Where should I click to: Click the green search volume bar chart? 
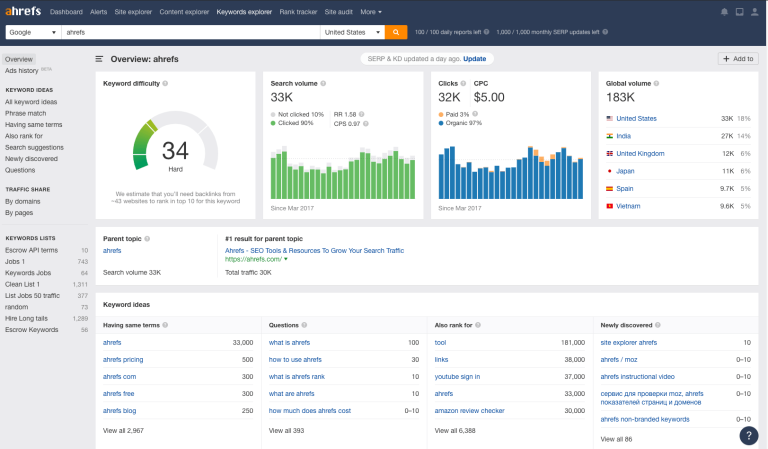(343, 172)
